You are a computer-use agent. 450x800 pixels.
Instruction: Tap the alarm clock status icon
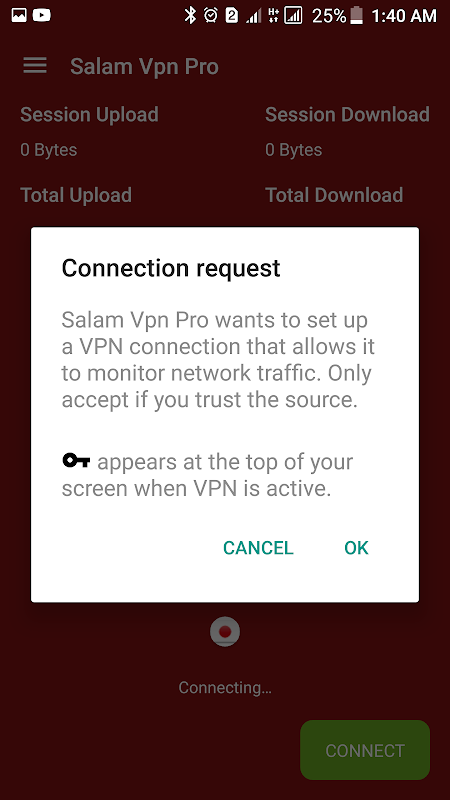point(210,15)
